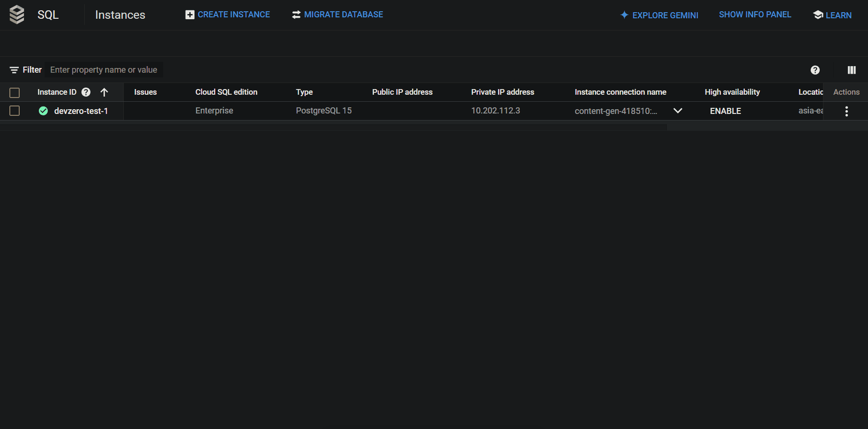Click the Filter list icon
This screenshot has height=429, width=868.
pos(14,70)
